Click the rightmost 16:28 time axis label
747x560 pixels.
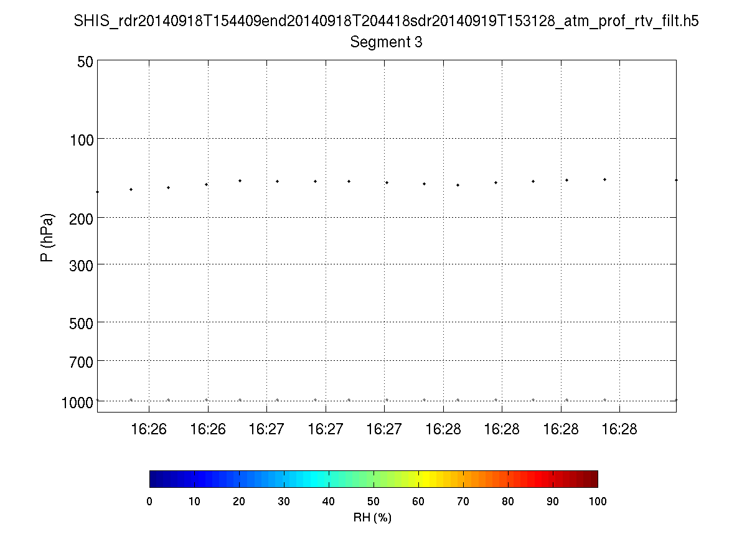point(620,429)
